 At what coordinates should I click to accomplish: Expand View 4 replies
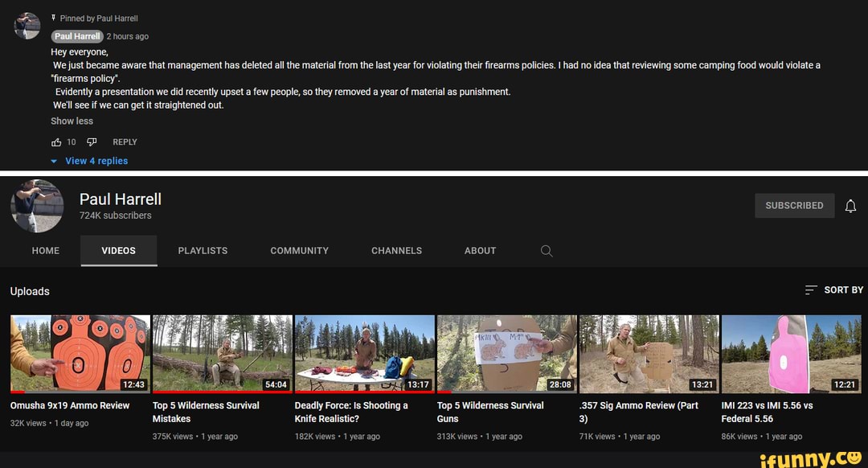[x=96, y=161]
